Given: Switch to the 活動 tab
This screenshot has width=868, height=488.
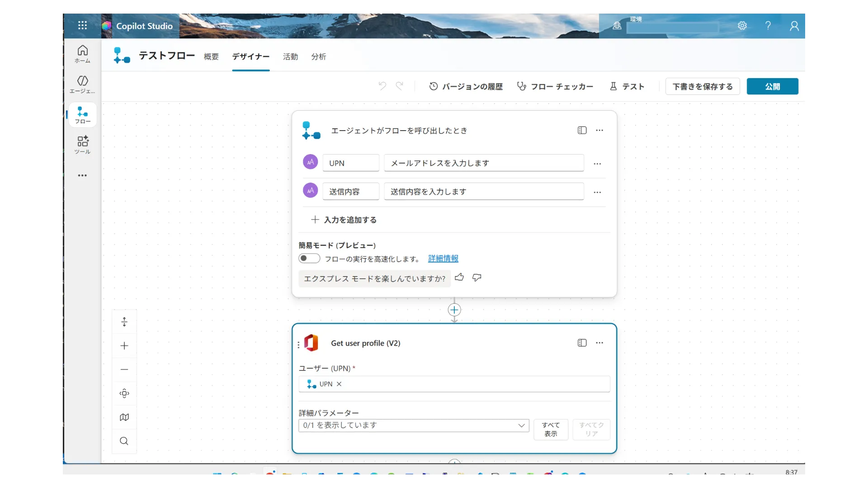Looking at the screenshot, I should click(290, 56).
